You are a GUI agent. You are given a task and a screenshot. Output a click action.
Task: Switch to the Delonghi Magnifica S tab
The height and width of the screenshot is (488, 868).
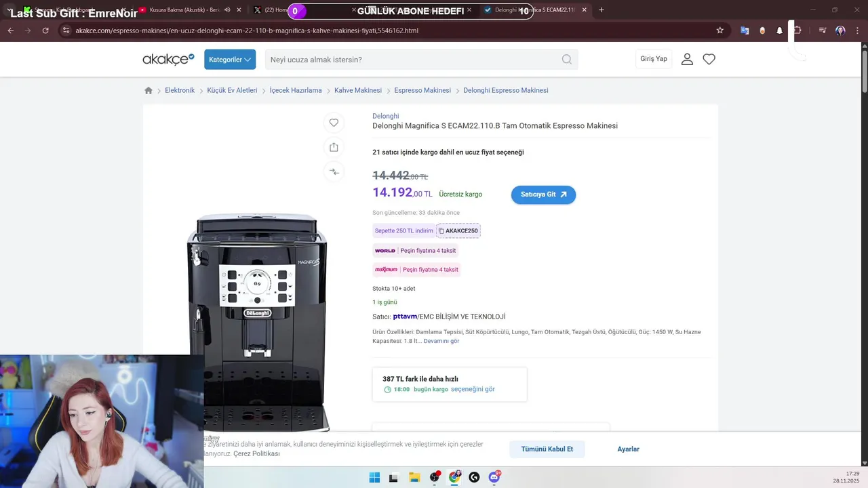(536, 10)
